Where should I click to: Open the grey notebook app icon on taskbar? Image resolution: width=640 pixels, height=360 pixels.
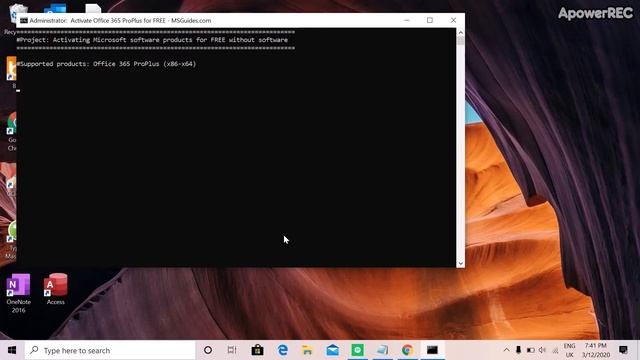tap(382, 350)
